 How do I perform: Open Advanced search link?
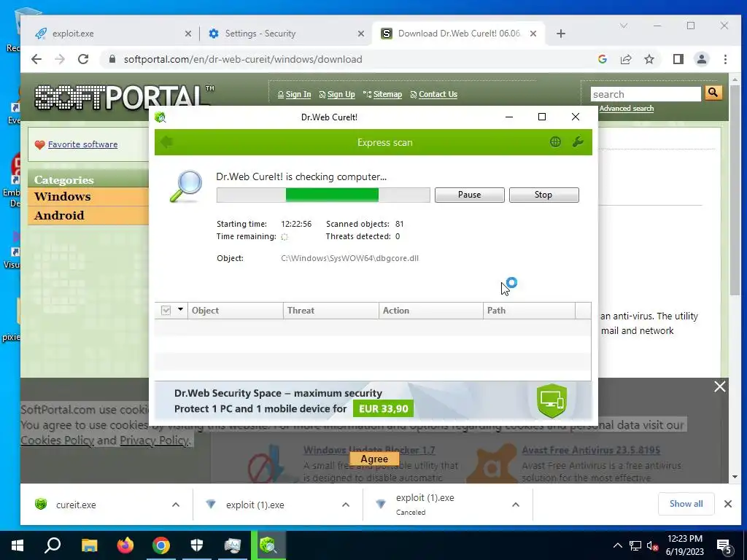(627, 109)
